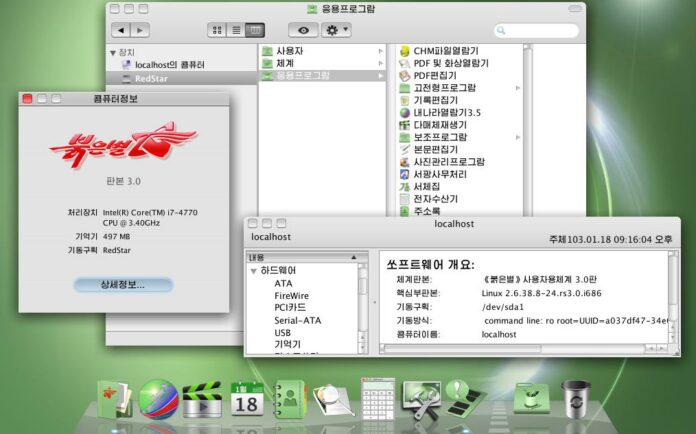Open file manager icon in dock
Image resolution: width=696 pixels, height=434 pixels.
click(114, 399)
